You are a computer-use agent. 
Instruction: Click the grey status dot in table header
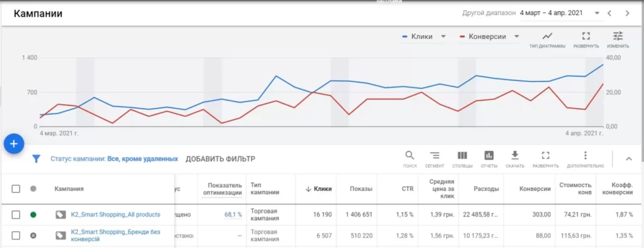[x=33, y=188]
